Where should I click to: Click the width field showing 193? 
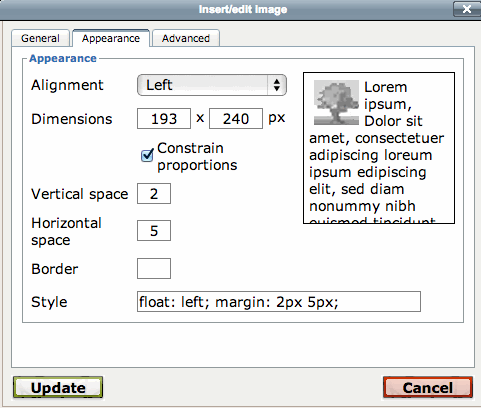(164, 118)
